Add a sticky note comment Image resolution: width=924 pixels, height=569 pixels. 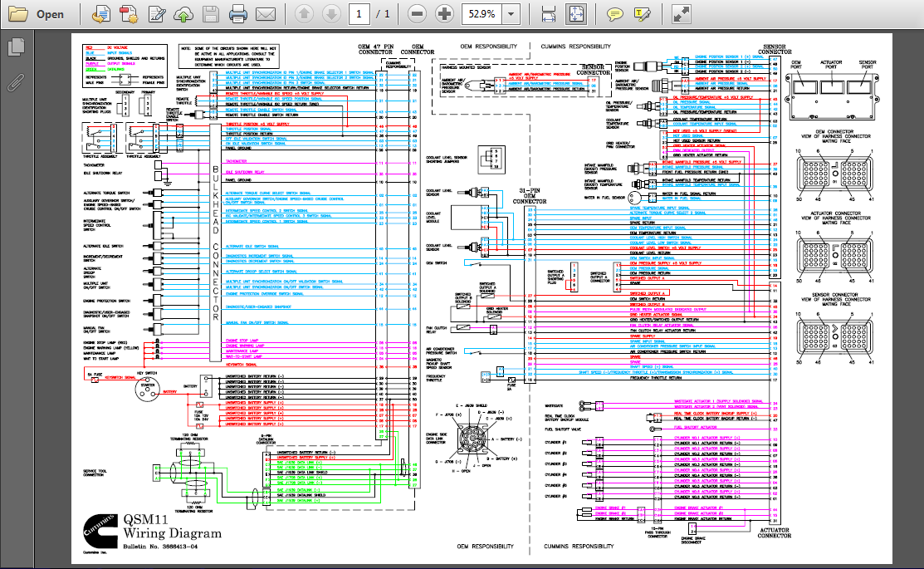tap(614, 14)
